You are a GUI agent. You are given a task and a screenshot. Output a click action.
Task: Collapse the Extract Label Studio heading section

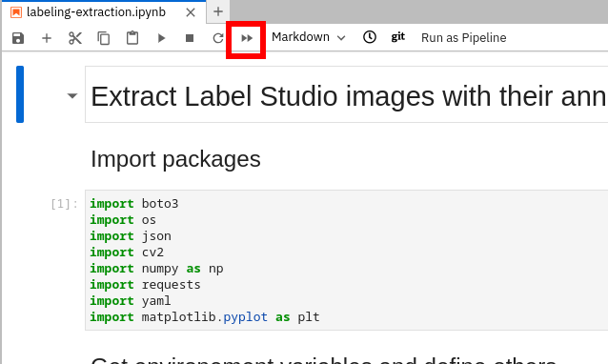click(x=72, y=95)
